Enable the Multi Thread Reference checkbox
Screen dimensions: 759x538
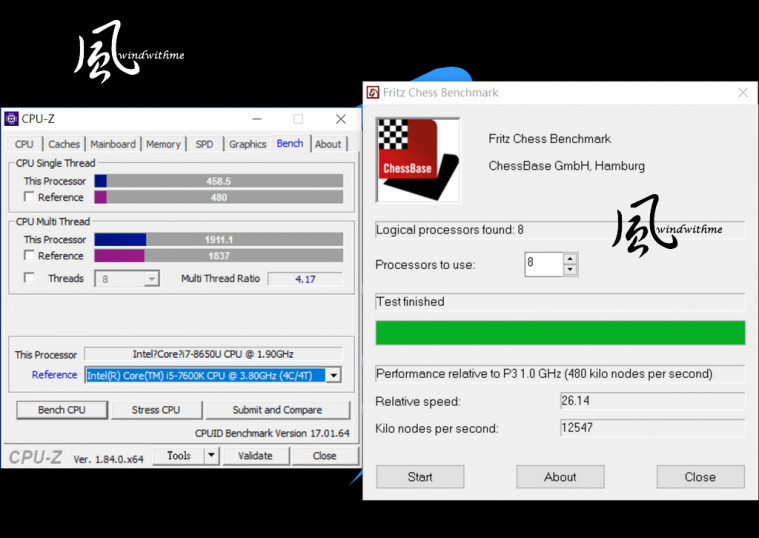29,256
